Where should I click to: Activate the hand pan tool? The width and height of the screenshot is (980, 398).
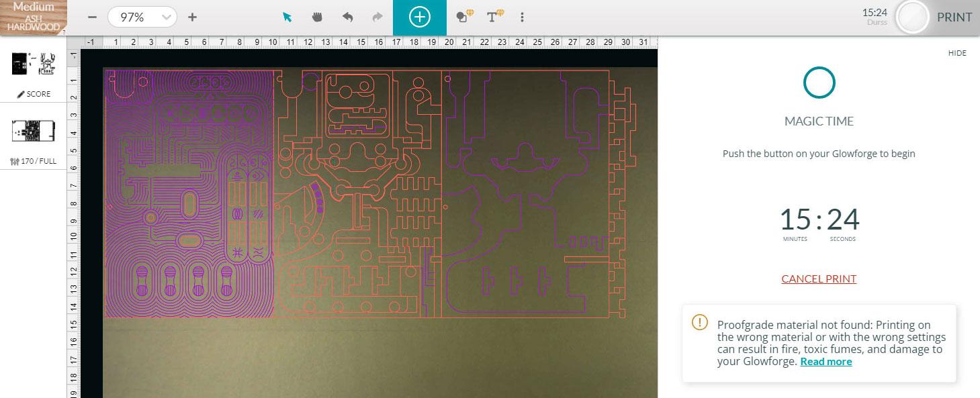coord(316,17)
